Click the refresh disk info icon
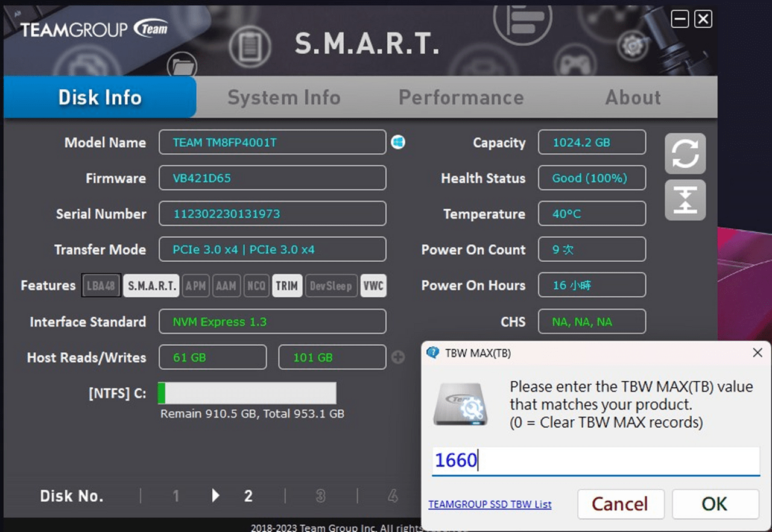The width and height of the screenshot is (772, 532). [685, 154]
